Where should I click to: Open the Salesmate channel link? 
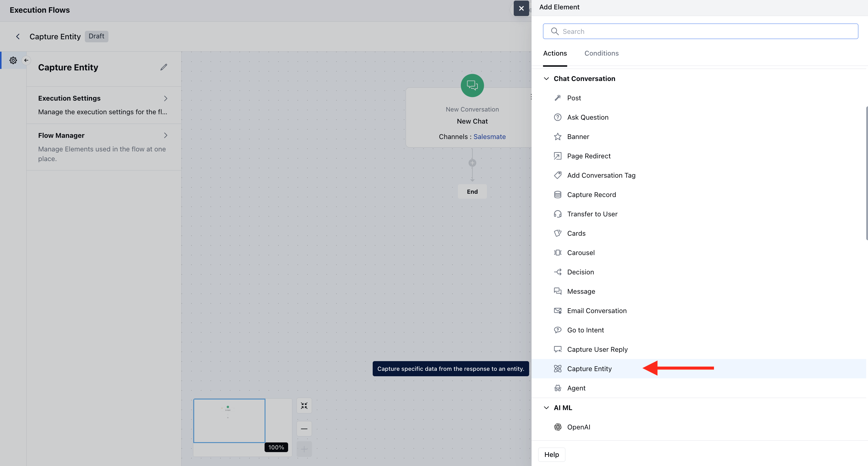[x=489, y=137]
